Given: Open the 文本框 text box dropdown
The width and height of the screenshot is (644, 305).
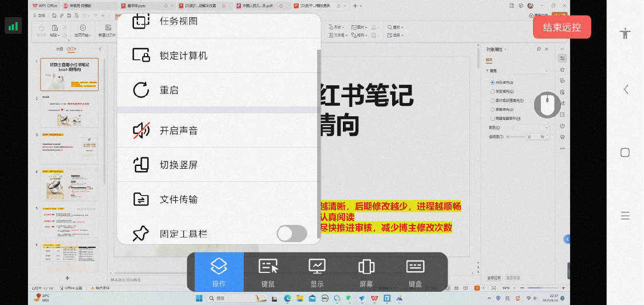Looking at the screenshot, I should (338, 35).
